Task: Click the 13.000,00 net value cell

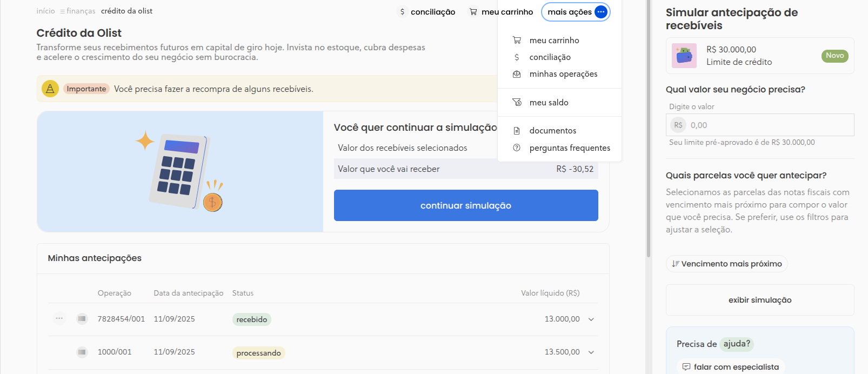Action: point(562,319)
